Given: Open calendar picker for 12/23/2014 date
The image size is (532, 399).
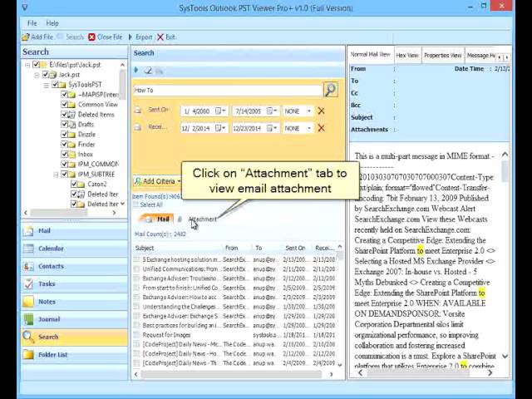Looking at the screenshot, I should pos(270,128).
